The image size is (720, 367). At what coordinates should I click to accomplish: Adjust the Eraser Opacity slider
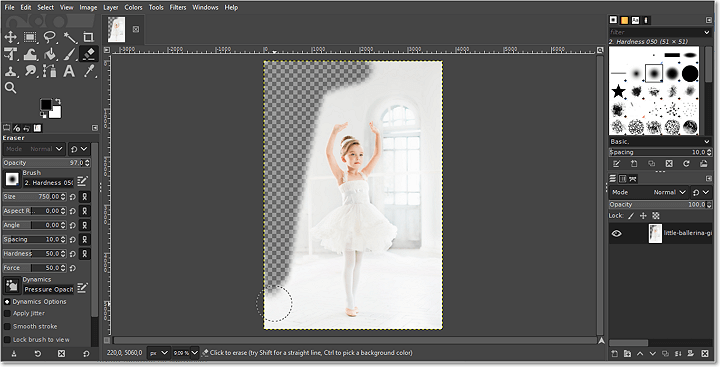(46, 163)
